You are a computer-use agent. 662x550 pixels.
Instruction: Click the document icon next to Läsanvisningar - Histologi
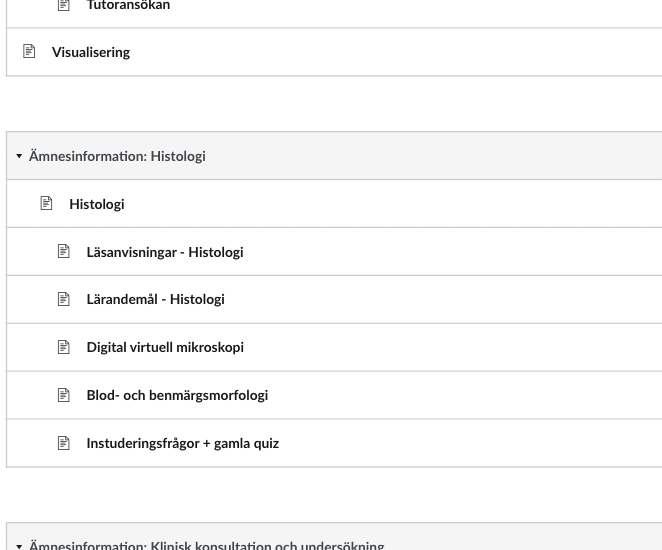[x=63, y=251]
